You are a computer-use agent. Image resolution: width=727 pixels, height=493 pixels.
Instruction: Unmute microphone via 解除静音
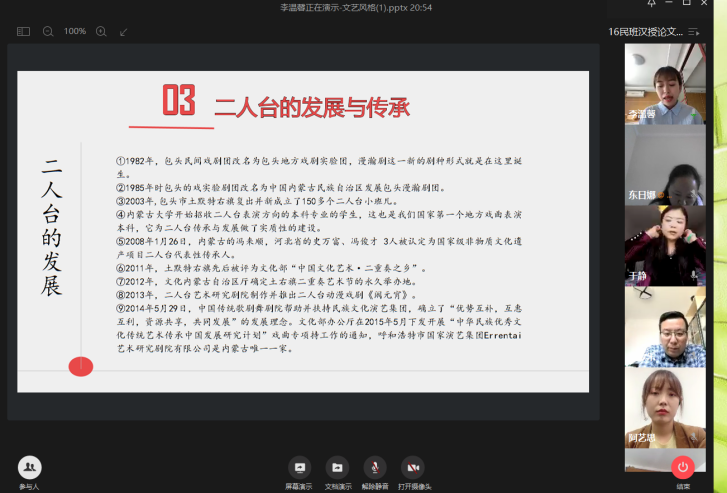click(x=374, y=468)
